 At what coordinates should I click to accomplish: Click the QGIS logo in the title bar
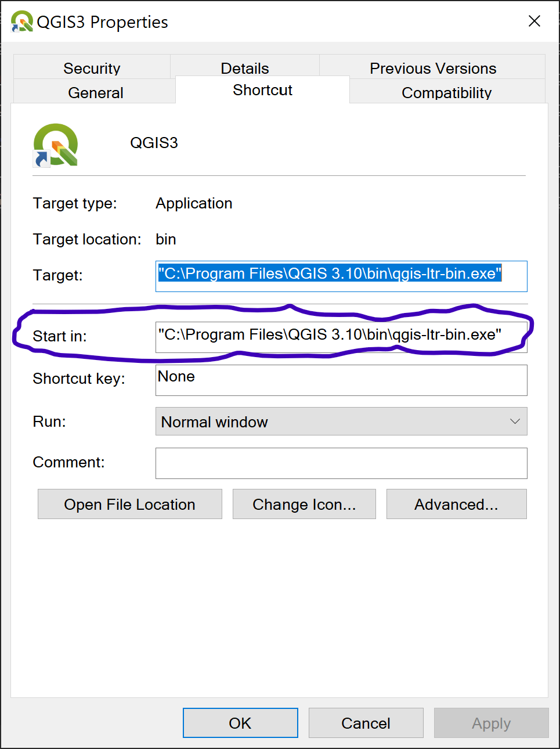point(21,21)
